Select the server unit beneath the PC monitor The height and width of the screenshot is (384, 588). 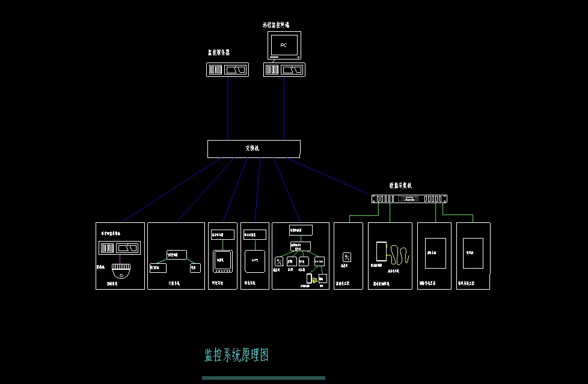tap(284, 70)
